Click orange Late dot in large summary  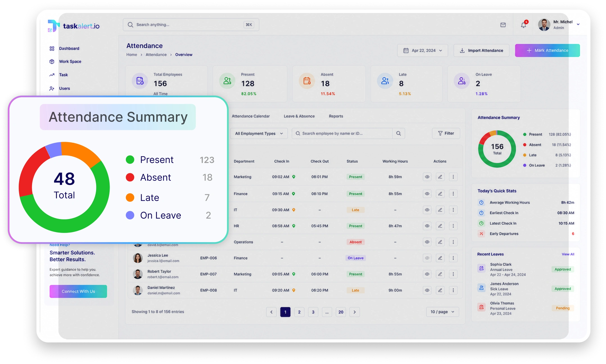pyautogui.click(x=130, y=197)
